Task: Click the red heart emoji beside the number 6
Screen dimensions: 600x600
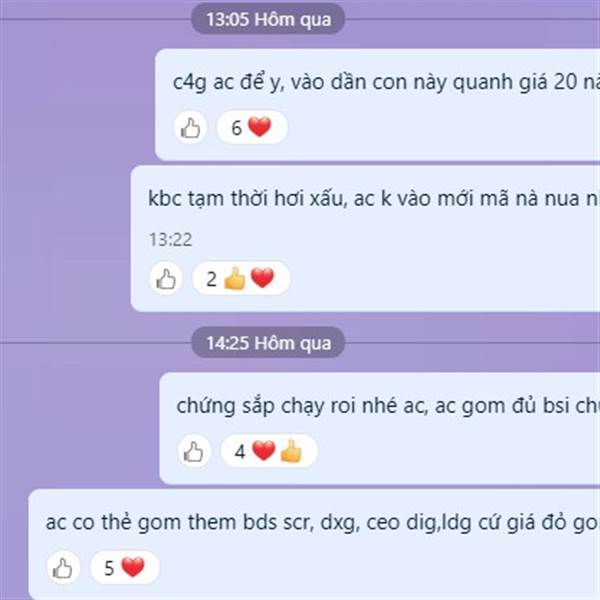Action: 260,127
